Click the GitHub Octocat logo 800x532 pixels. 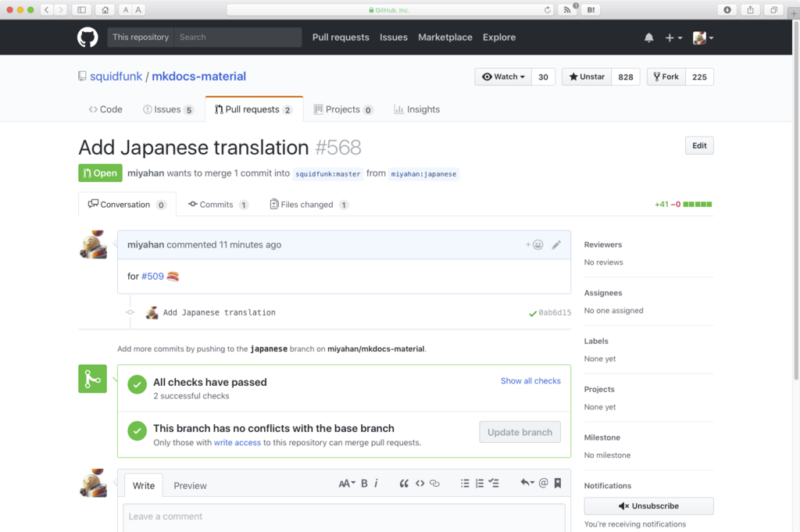point(87,37)
